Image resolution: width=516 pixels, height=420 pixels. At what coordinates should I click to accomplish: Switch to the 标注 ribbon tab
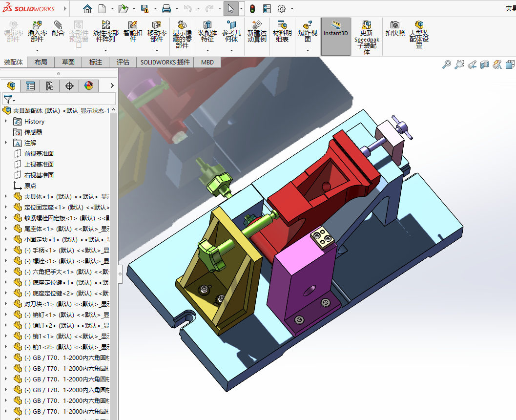(95, 62)
